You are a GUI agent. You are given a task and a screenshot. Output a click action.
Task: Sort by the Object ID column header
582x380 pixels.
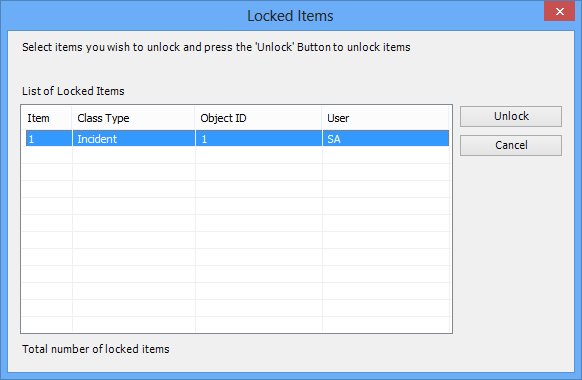[259, 118]
